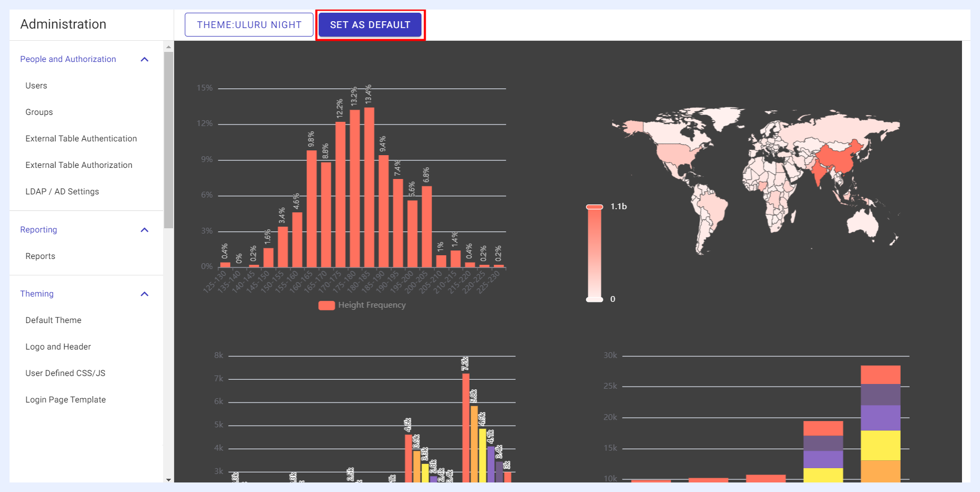Click the 7.2k bar in grouped chart
This screenshot has height=492, width=980.
pos(466,428)
